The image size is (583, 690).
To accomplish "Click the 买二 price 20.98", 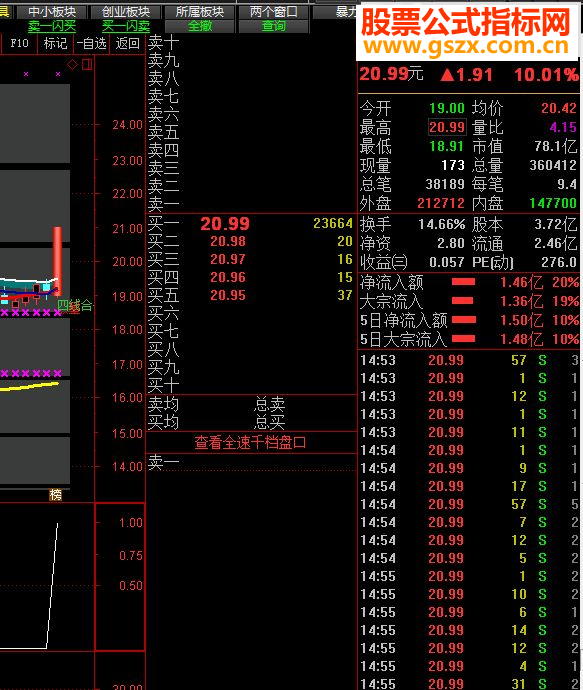I will 227,242.
